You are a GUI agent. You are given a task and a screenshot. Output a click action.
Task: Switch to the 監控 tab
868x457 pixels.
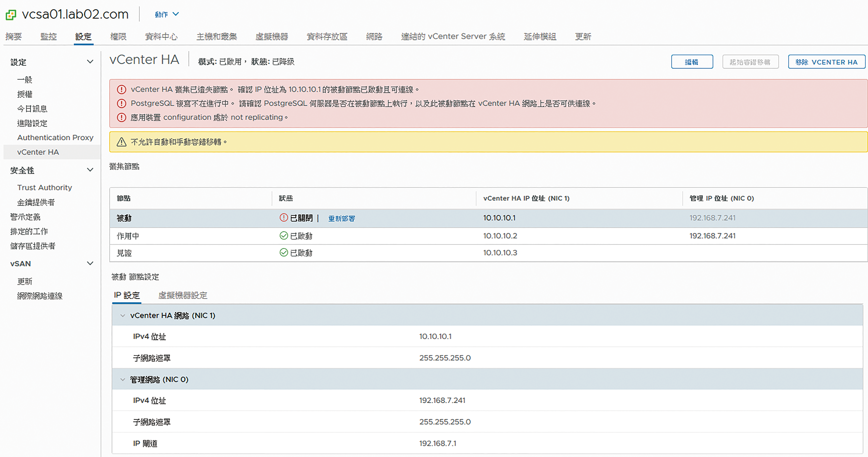49,36
